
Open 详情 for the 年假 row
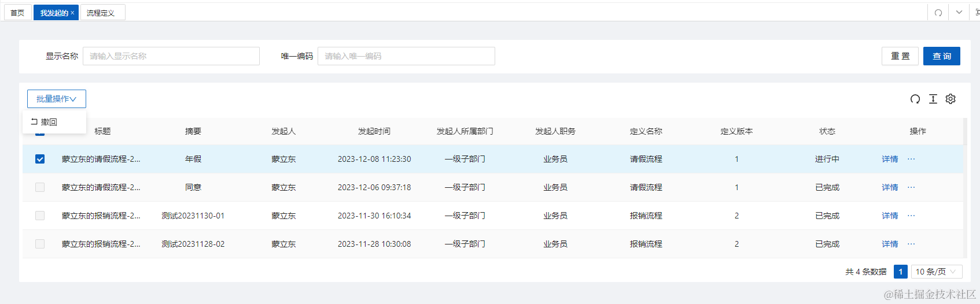tap(890, 159)
